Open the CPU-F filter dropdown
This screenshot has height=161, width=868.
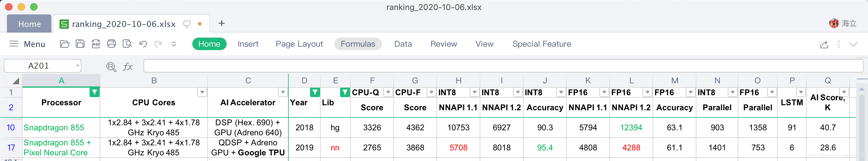point(431,92)
